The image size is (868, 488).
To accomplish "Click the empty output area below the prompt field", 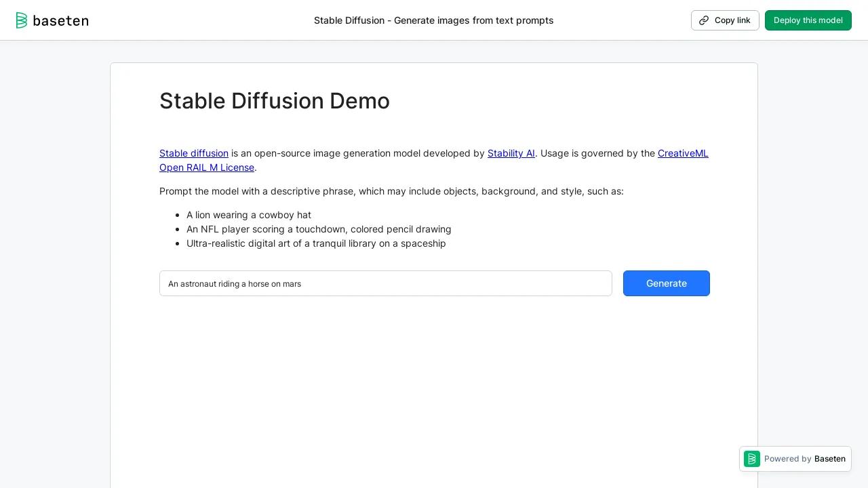I will pyautogui.click(x=434, y=386).
